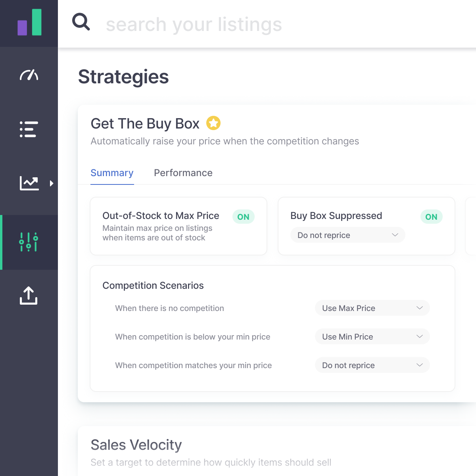Viewport: 476px width, 476px height.
Task: Open the analytics line chart icon
Action: [x=29, y=183]
